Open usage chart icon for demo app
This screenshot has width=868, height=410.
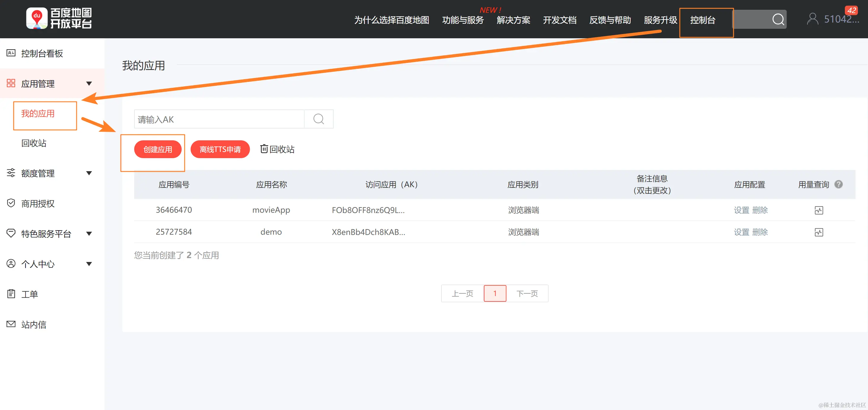(x=818, y=232)
